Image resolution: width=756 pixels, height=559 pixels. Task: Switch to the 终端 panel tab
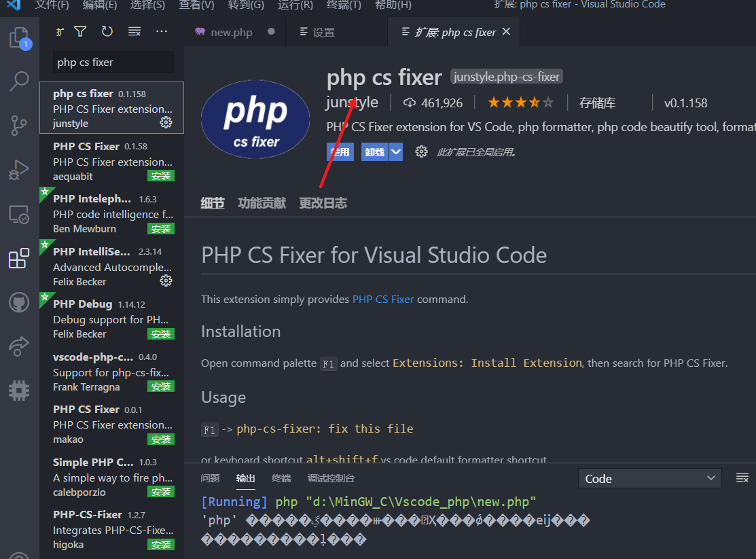click(x=281, y=478)
